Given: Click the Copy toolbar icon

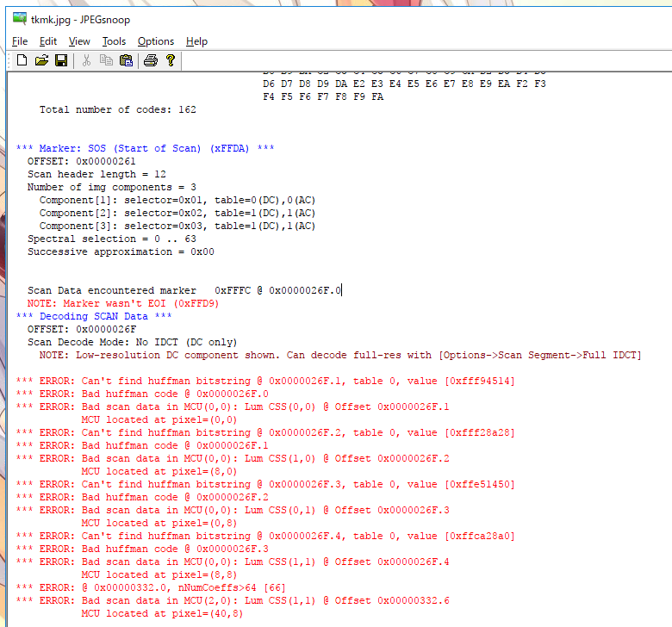Looking at the screenshot, I should click(x=106, y=60).
